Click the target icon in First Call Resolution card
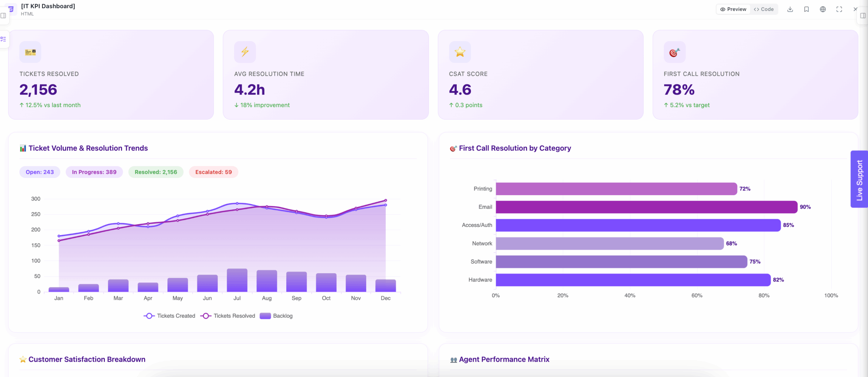The image size is (868, 377). tap(675, 52)
